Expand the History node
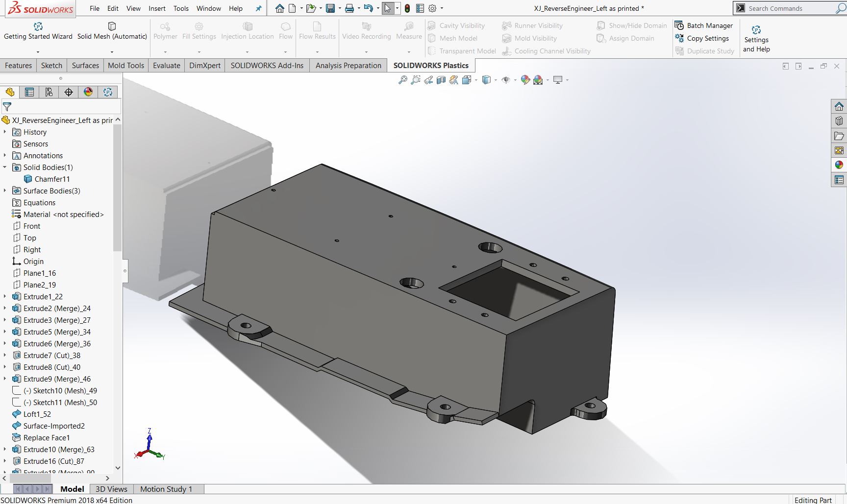 coord(5,132)
